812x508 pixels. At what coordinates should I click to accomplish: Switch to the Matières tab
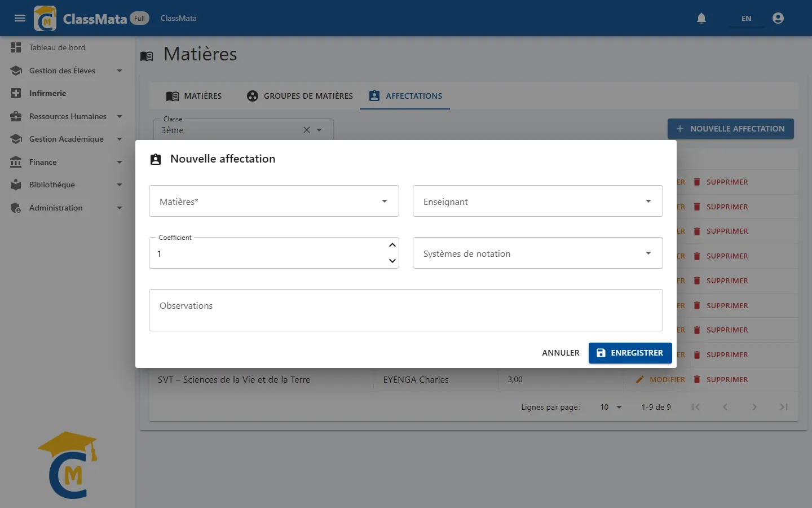(194, 96)
